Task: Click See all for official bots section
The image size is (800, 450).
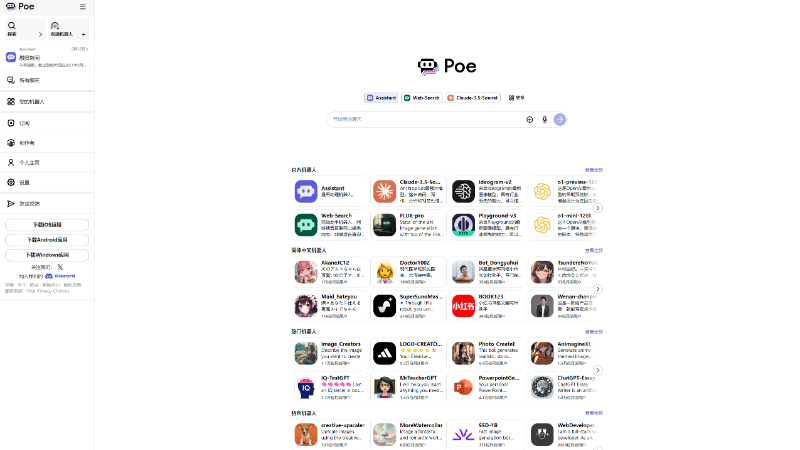Action: (593, 170)
